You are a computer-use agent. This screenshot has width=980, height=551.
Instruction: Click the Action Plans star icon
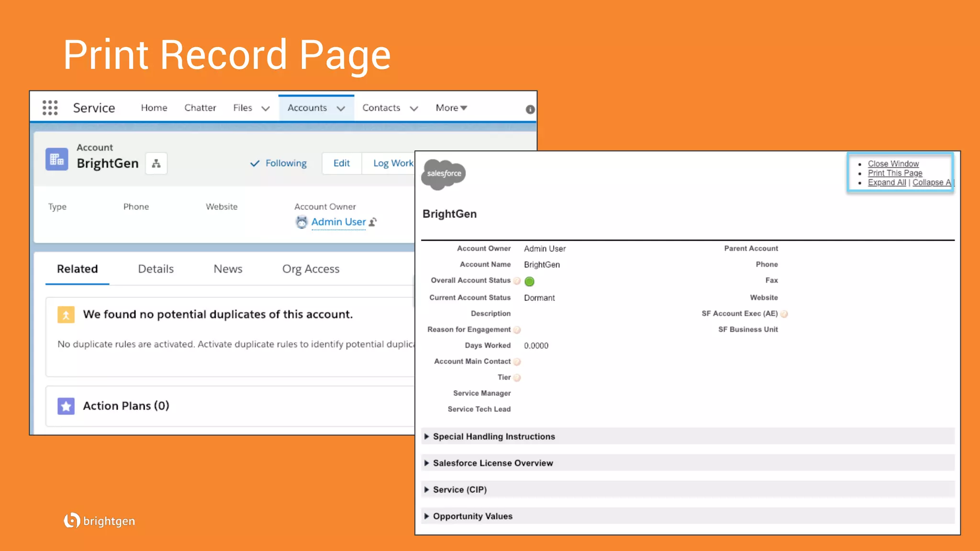pyautogui.click(x=66, y=406)
